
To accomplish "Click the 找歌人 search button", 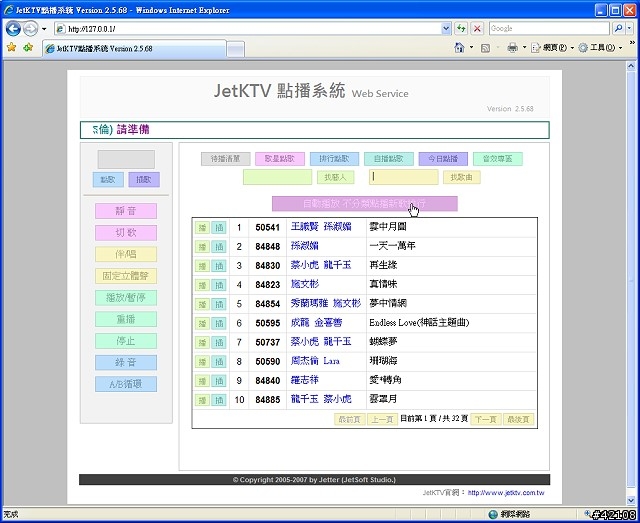I will pos(336,177).
